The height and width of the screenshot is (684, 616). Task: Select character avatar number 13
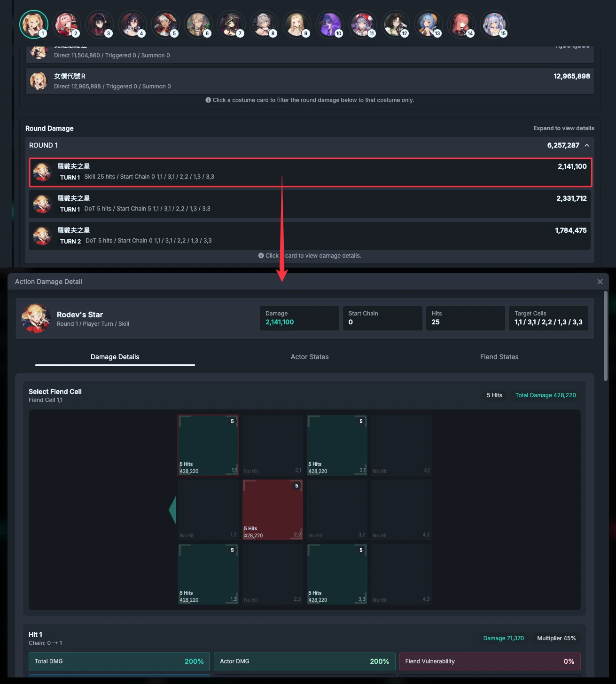[x=429, y=24]
